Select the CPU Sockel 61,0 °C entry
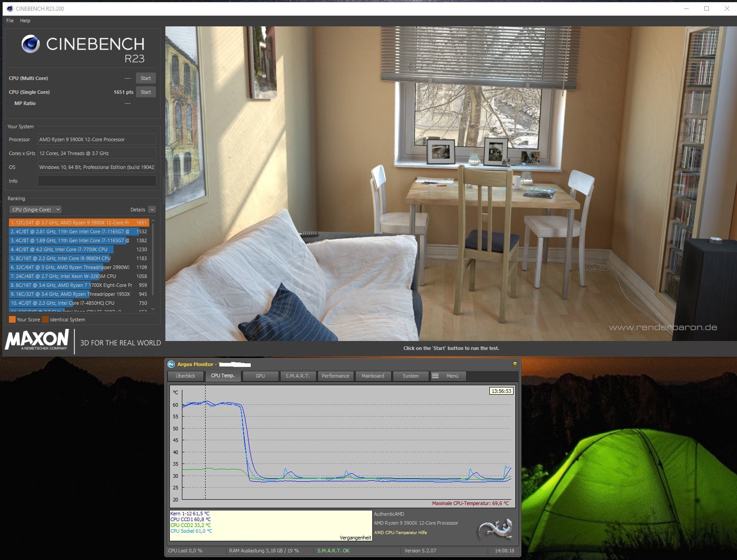Image resolution: width=737 pixels, height=560 pixels. point(191,531)
